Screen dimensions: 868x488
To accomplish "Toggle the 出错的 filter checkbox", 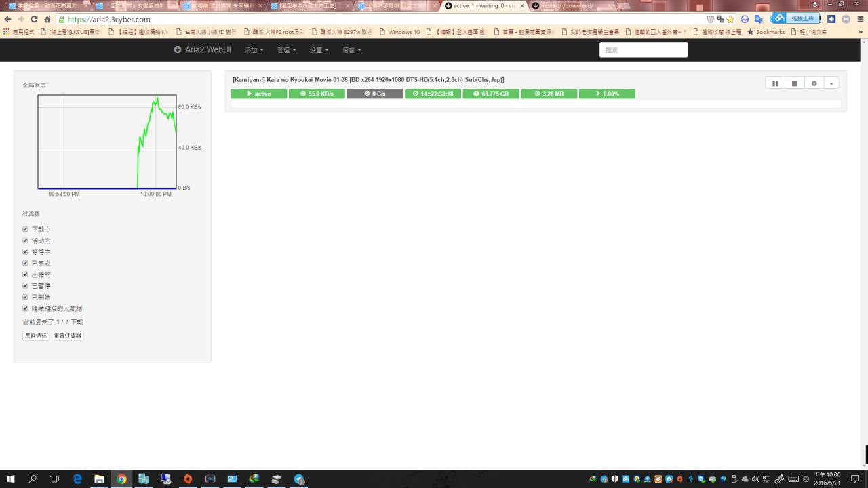I will pyautogui.click(x=26, y=274).
